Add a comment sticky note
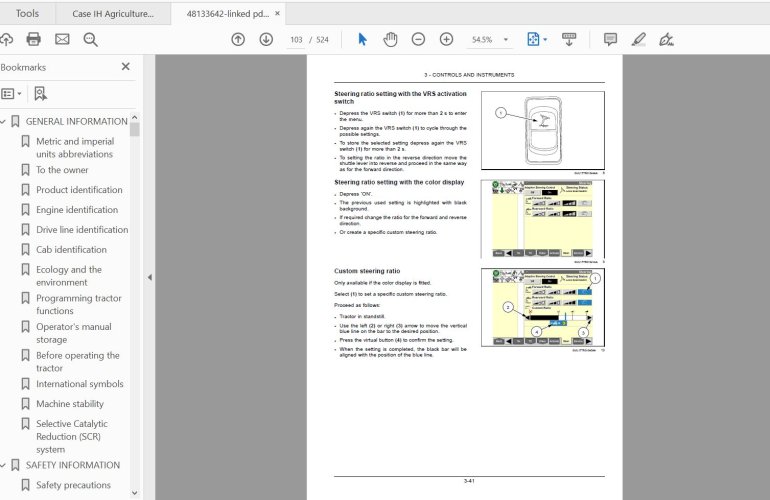 (x=610, y=39)
